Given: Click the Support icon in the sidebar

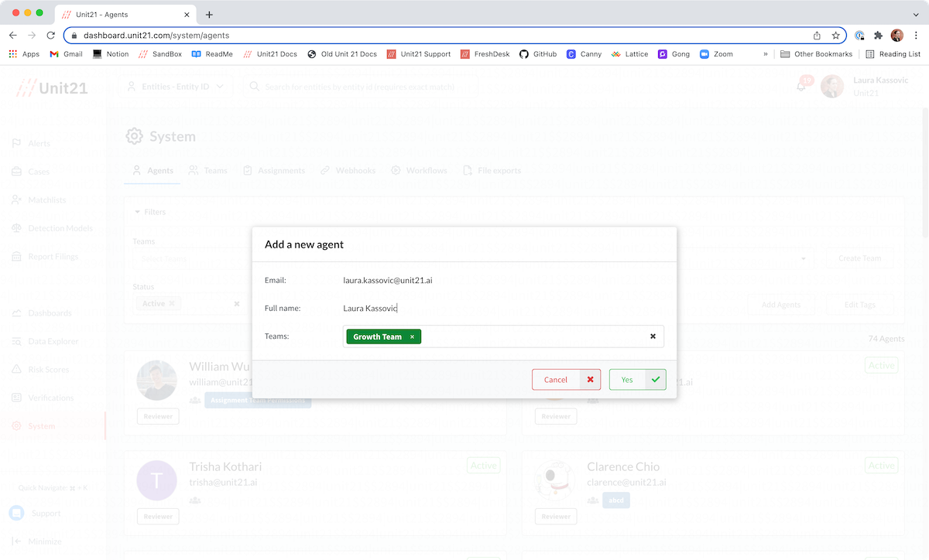Looking at the screenshot, I should tap(17, 514).
